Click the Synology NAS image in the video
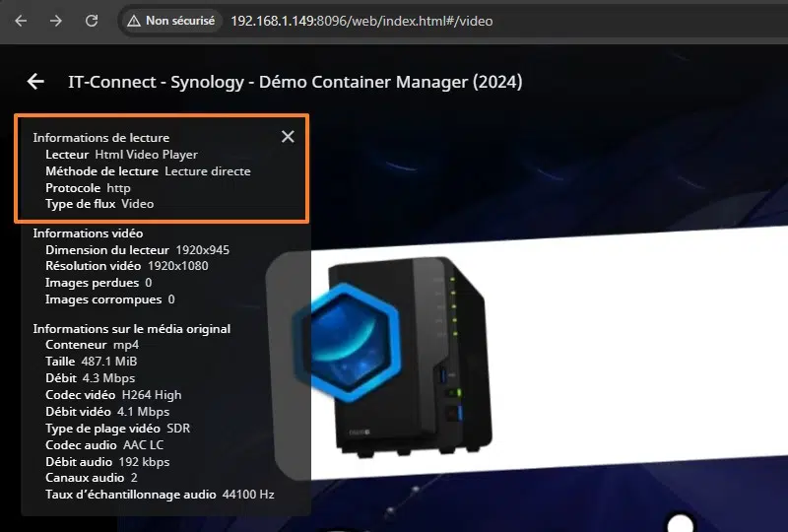Image resolution: width=788 pixels, height=532 pixels. [x=392, y=356]
